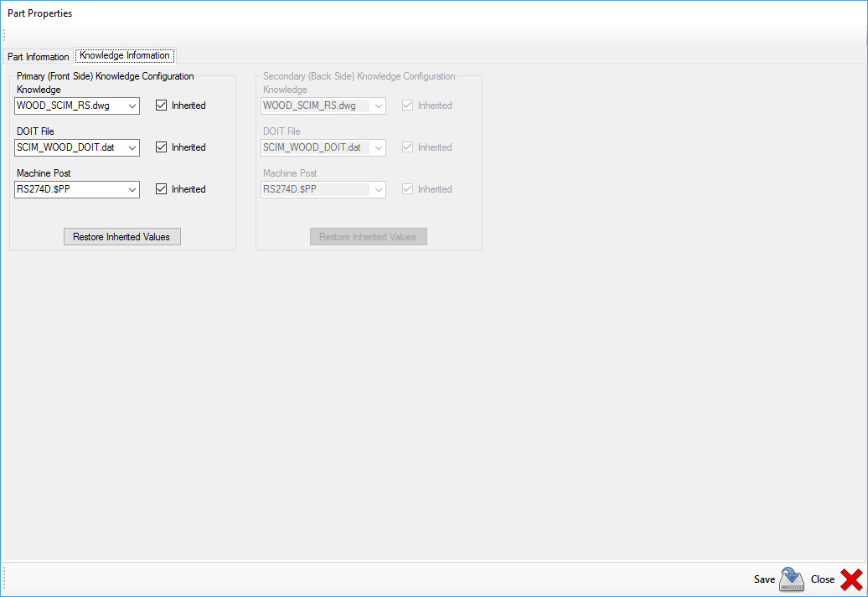This screenshot has height=597, width=868.
Task: Click the red X Close icon
Action: point(851,579)
